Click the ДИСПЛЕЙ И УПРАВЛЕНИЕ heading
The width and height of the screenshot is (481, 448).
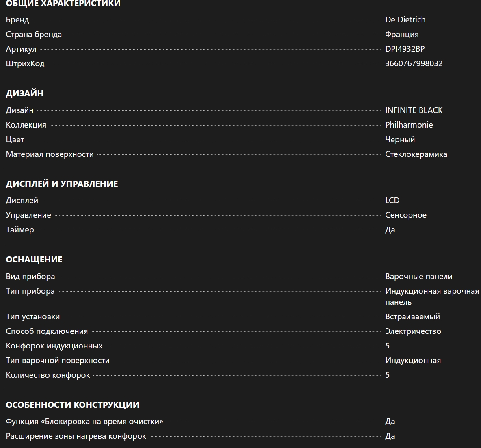click(62, 184)
